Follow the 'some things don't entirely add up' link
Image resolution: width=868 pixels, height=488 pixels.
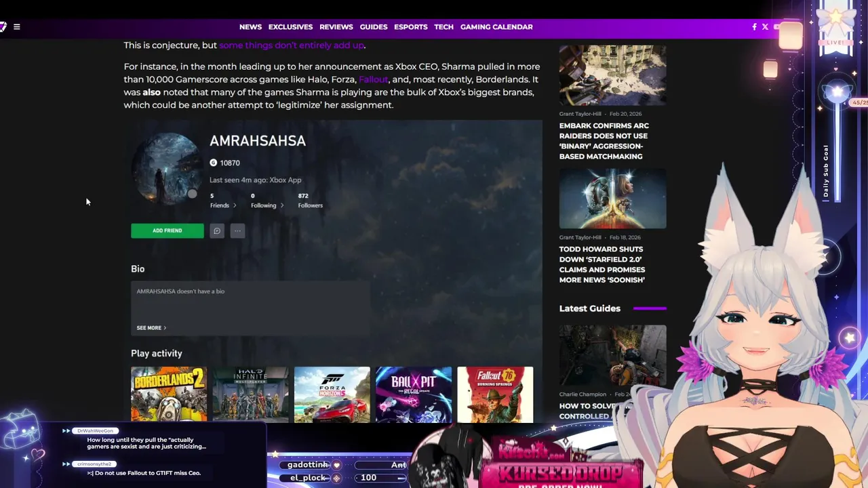[292, 45]
